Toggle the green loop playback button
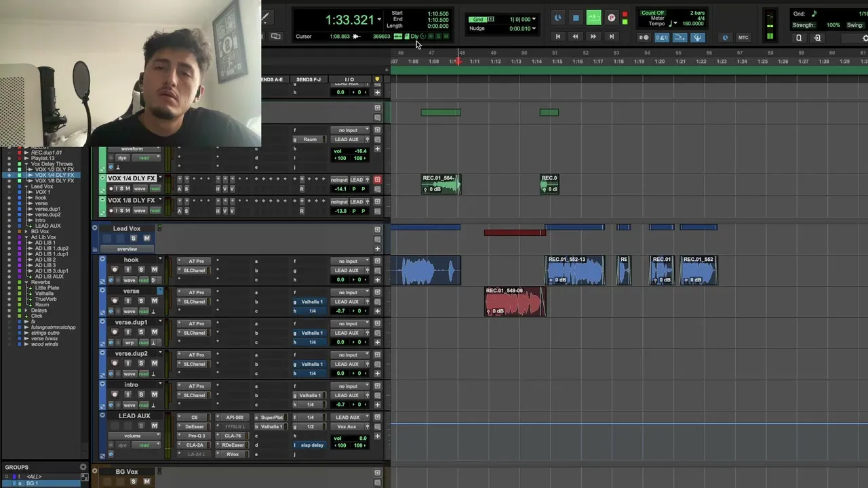 (x=593, y=18)
